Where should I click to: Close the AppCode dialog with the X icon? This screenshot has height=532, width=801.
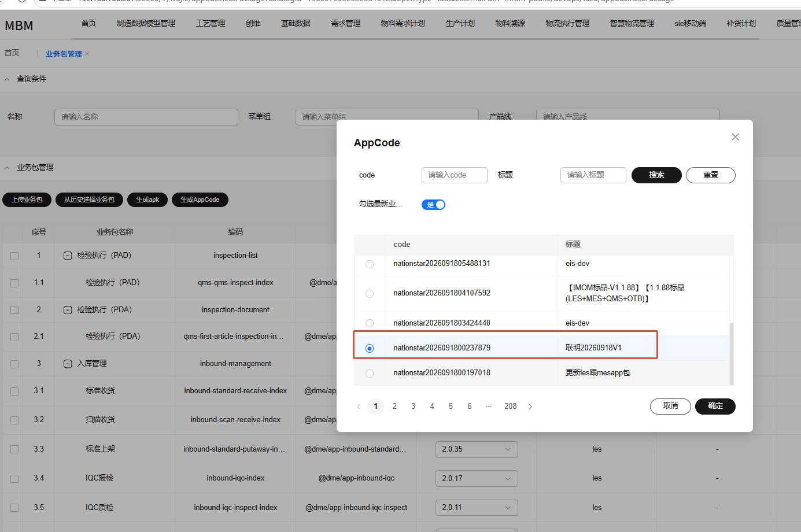pos(735,137)
